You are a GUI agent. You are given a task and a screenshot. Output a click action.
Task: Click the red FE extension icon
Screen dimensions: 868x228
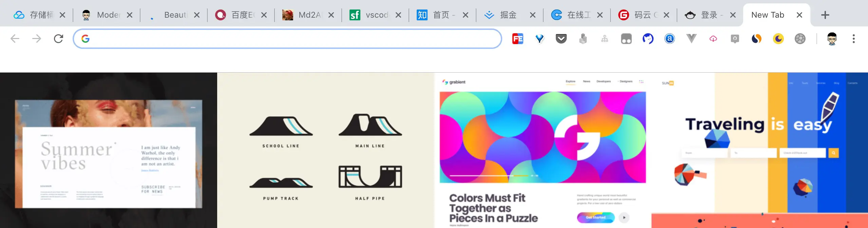(x=517, y=39)
